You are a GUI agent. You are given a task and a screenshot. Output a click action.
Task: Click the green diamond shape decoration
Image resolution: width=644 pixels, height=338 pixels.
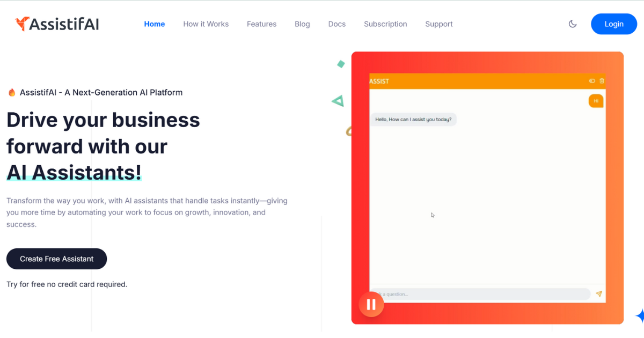pyautogui.click(x=341, y=64)
